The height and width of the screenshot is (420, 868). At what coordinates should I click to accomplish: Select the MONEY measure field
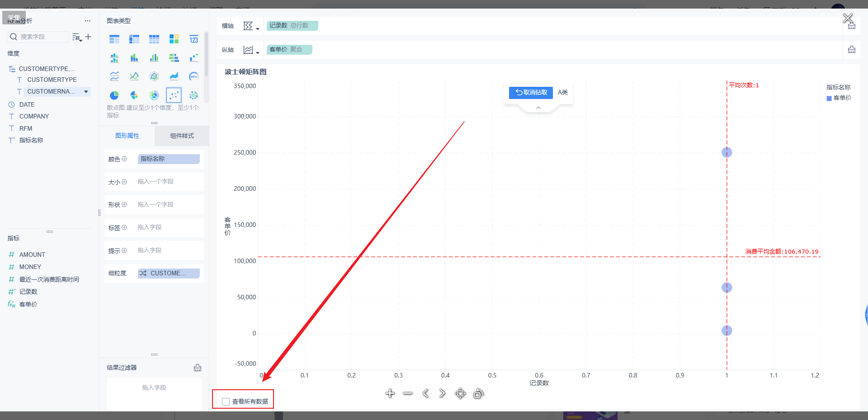click(30, 267)
